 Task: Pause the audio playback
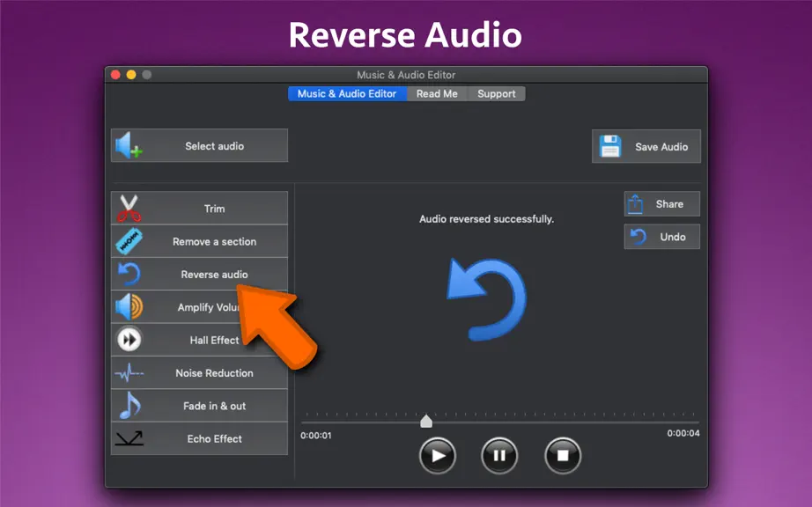click(499, 456)
